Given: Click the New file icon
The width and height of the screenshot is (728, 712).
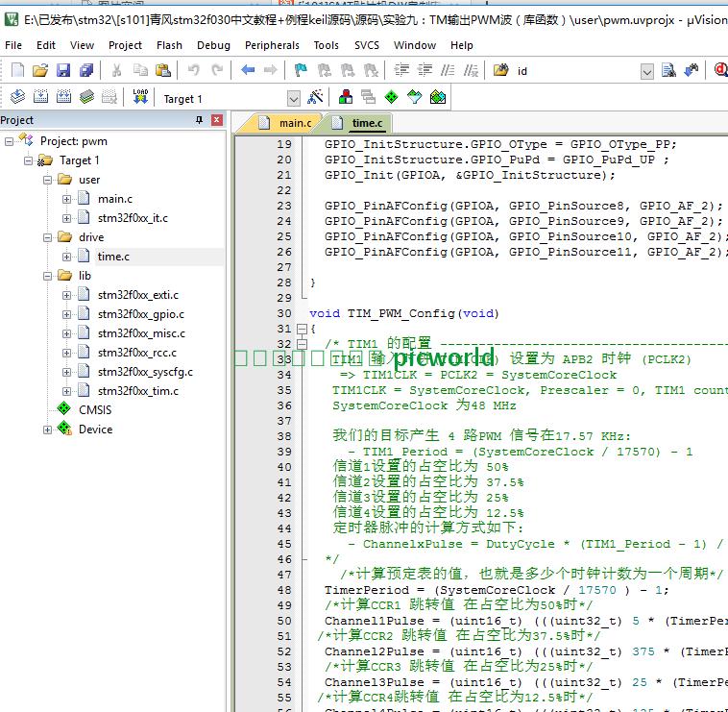Looking at the screenshot, I should tap(17, 70).
